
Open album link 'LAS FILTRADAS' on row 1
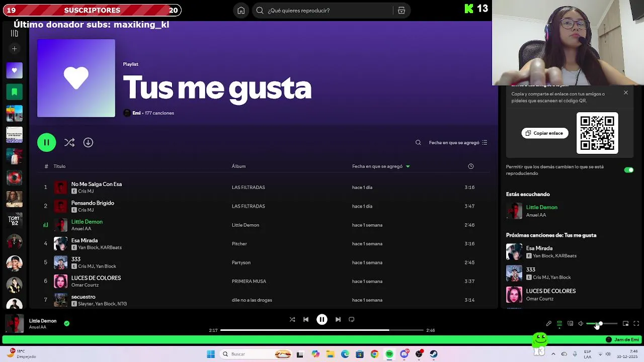click(x=249, y=188)
